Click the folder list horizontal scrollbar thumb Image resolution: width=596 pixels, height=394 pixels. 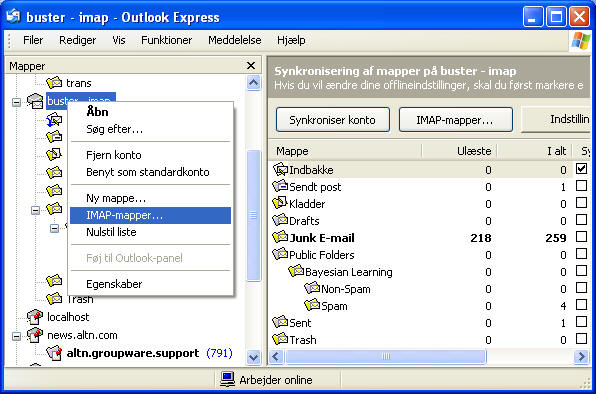[385, 356]
